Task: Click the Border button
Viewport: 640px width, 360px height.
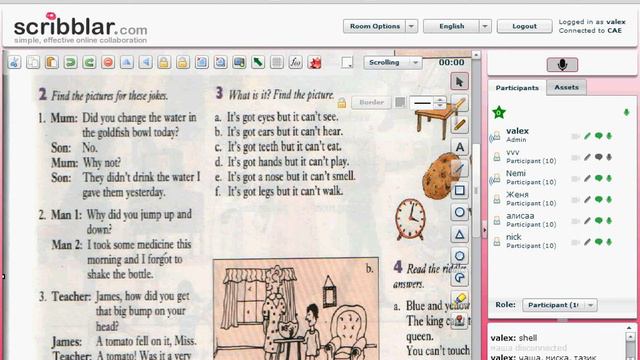Action: [x=371, y=102]
